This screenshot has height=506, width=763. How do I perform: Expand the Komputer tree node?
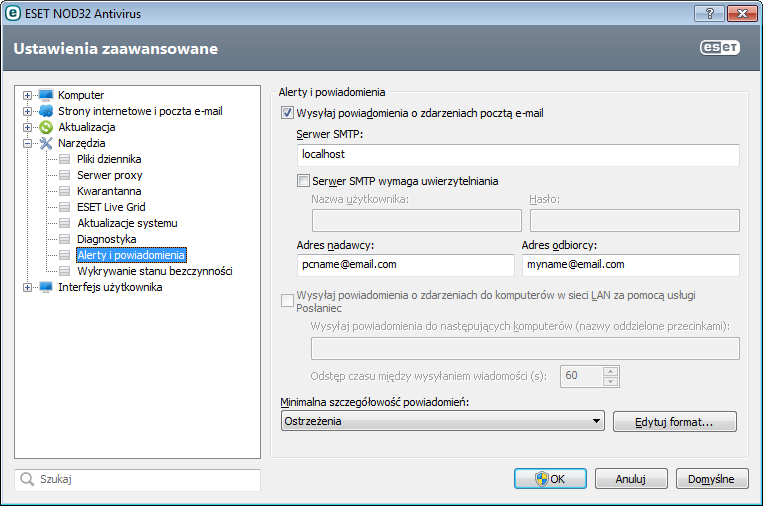[27, 95]
